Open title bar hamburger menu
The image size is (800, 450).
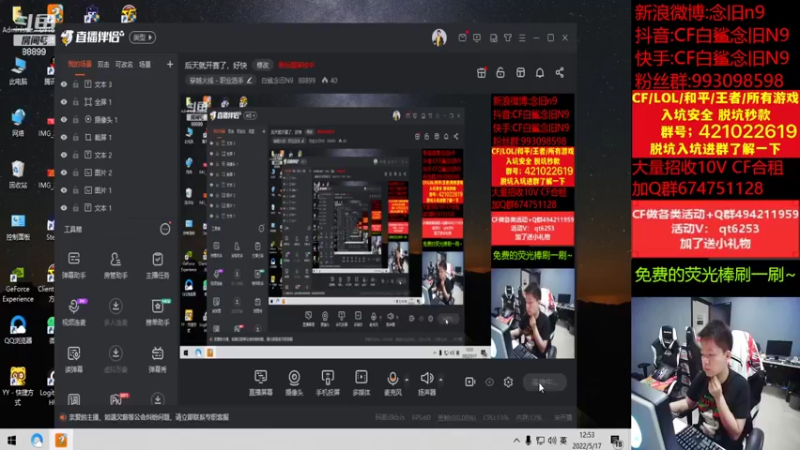[522, 38]
